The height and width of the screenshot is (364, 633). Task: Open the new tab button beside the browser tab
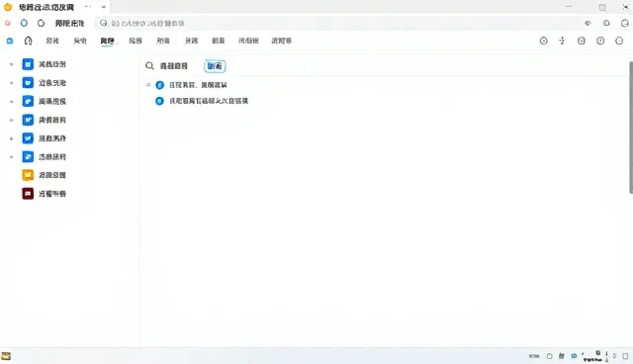103,7
